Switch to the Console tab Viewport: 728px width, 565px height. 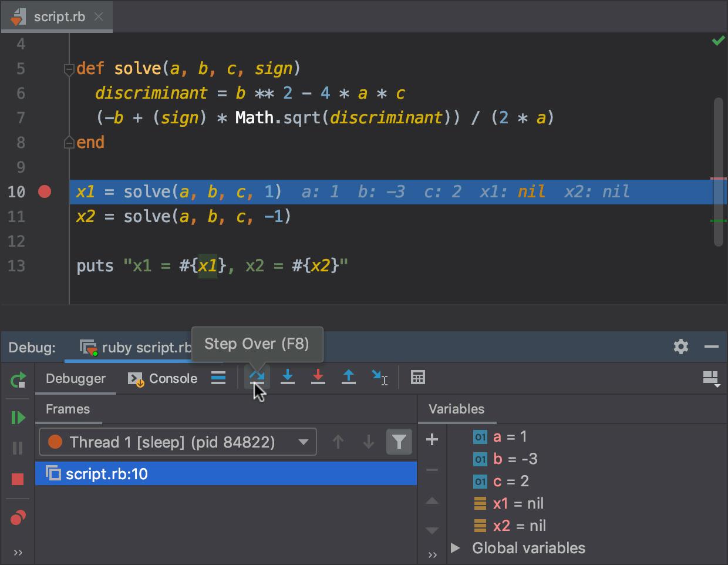(170, 378)
